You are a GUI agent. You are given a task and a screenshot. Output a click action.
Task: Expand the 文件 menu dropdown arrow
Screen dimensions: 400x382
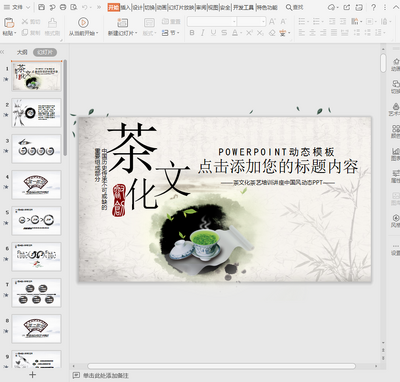coord(28,7)
